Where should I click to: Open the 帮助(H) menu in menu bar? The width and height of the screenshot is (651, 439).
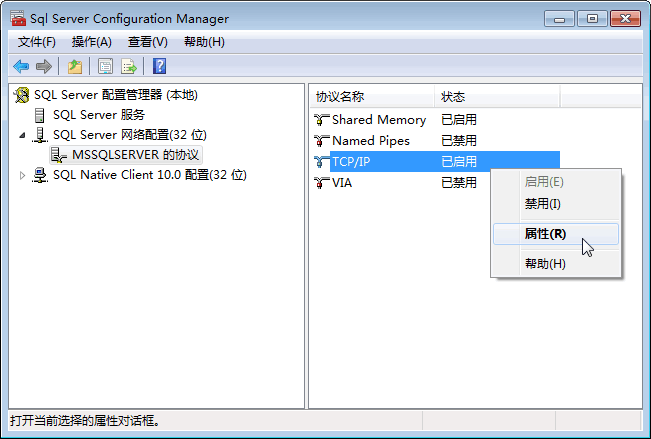(204, 42)
